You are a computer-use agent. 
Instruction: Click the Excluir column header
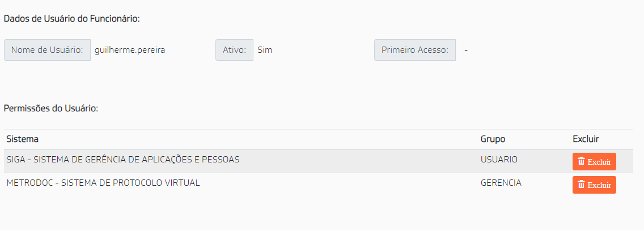pos(586,139)
